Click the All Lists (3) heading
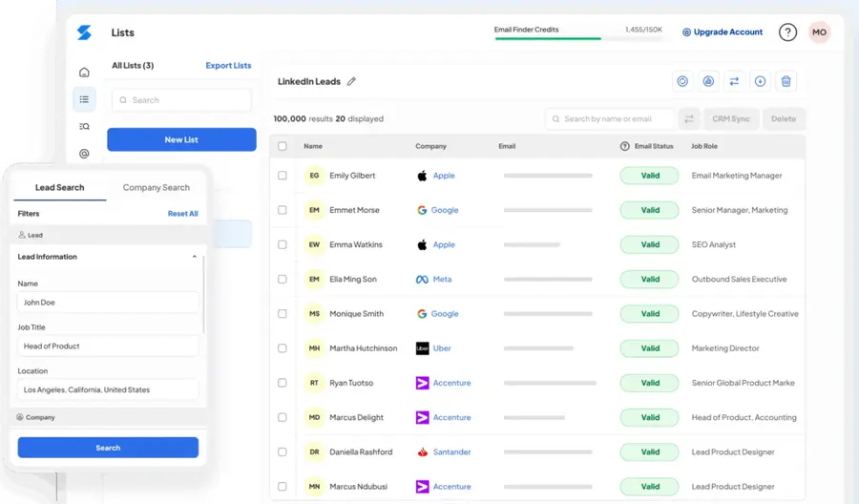859x504 pixels. tap(133, 65)
